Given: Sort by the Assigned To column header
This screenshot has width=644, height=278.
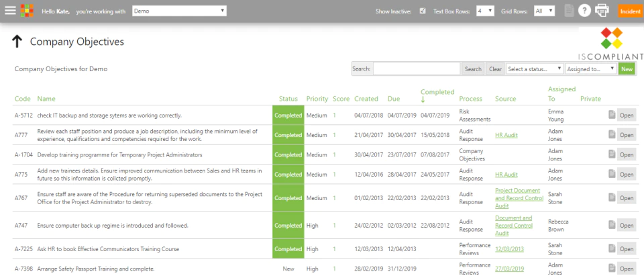Looking at the screenshot, I should pos(562,94).
